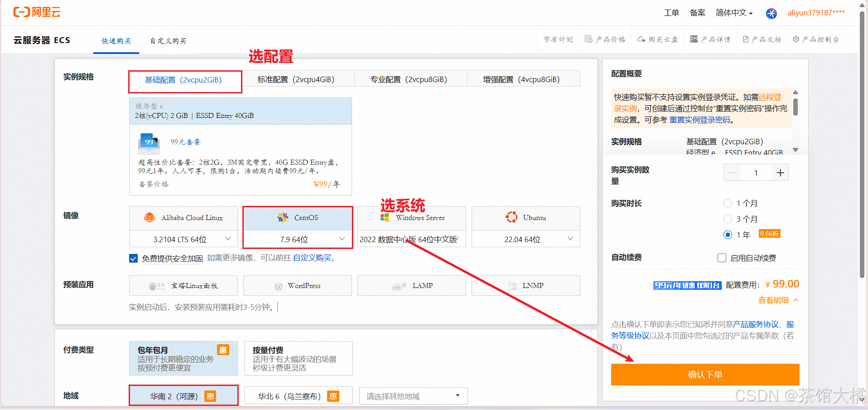Select 按量付费 billing type
The height and width of the screenshot is (410, 868).
pyautogui.click(x=299, y=358)
